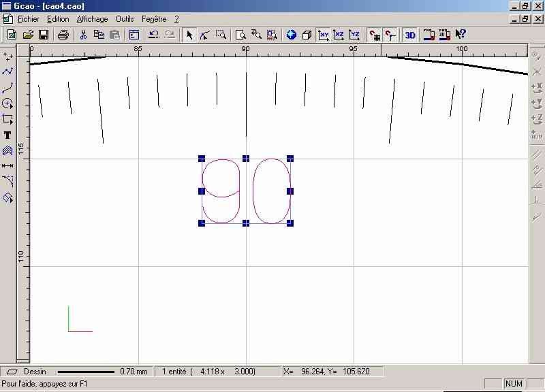Click the blue globe view icon
This screenshot has height=392, width=545.
pos(292,35)
